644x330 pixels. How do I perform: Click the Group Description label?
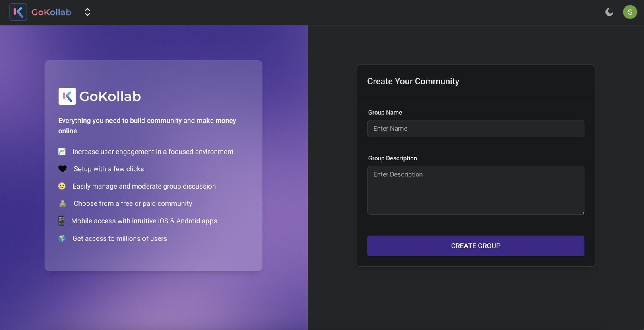pos(392,158)
